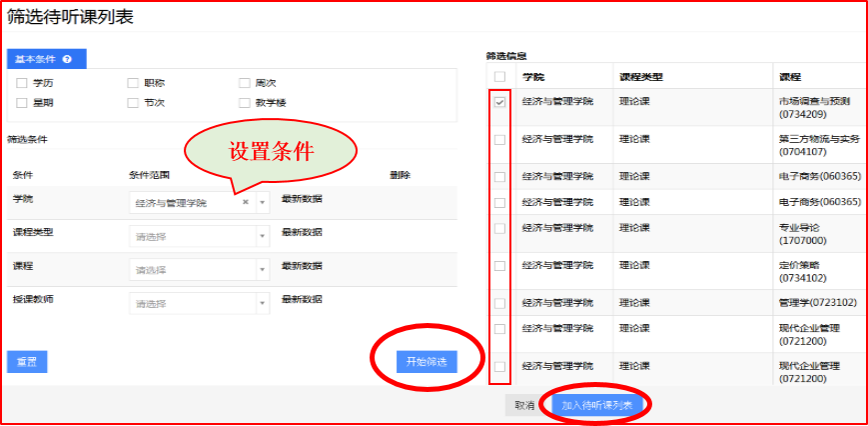
Task: Check the 星期 checkbox
Action: pyautogui.click(x=22, y=102)
